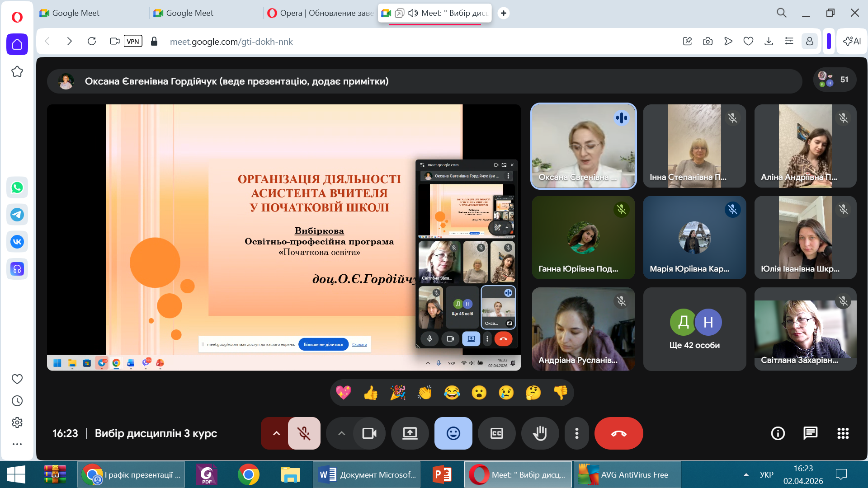Viewport: 868px width, 488px height.
Task: Open the Ще 42 особи tile
Action: pos(694,329)
